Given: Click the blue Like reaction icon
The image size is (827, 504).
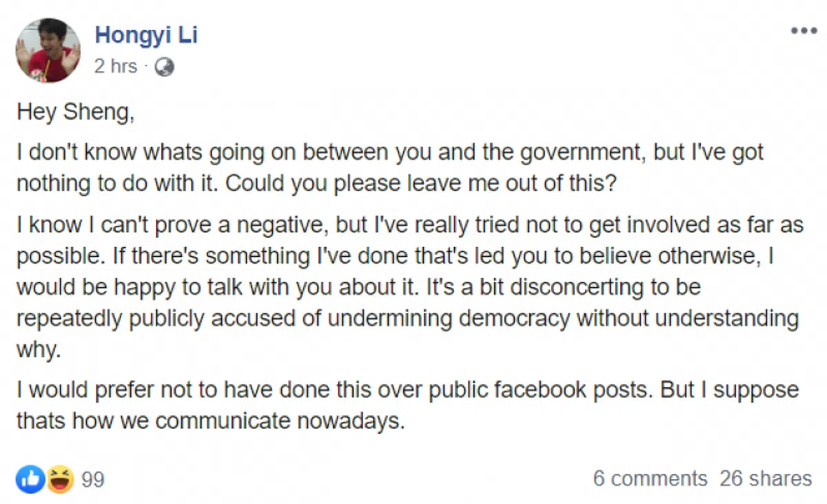Looking at the screenshot, I should [x=30, y=479].
